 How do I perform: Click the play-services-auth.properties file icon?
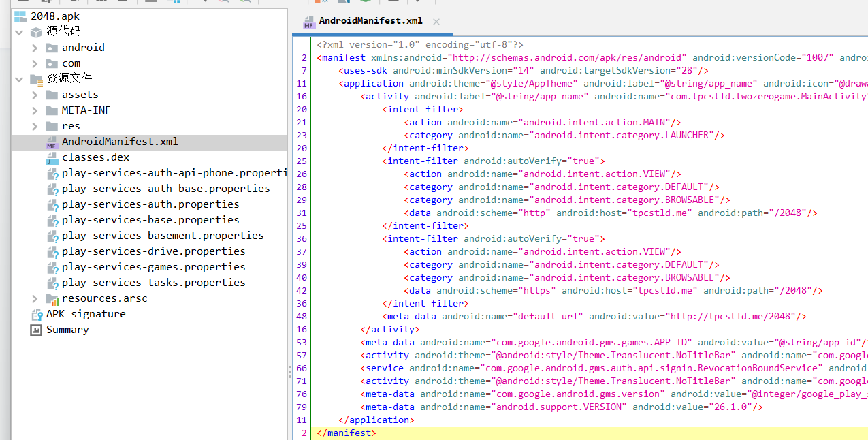point(52,205)
